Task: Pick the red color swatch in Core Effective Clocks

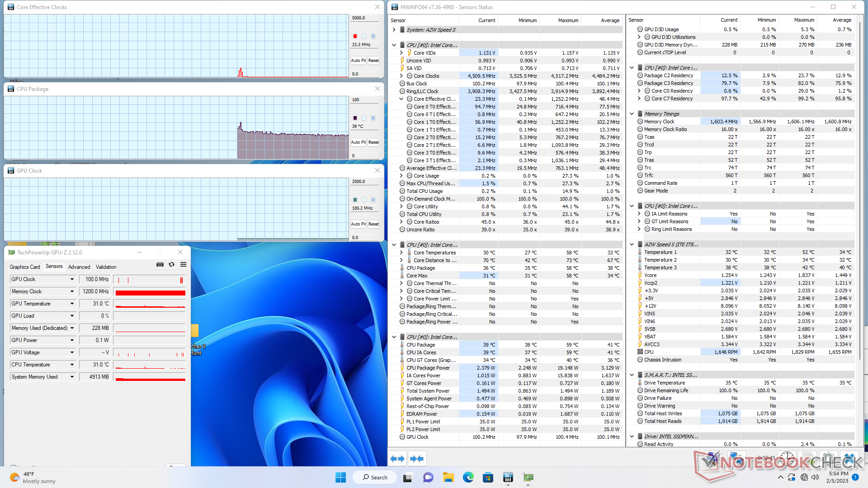Action: (355, 36)
